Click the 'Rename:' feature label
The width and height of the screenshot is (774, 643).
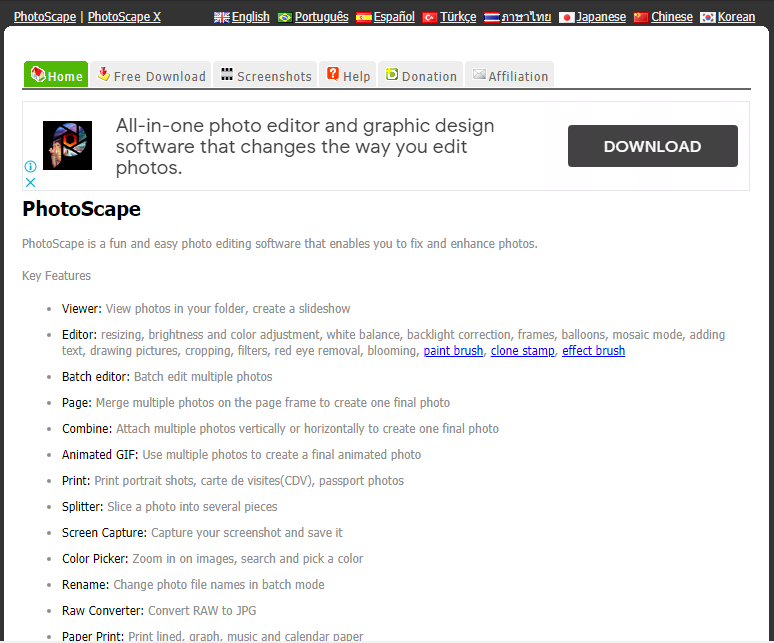(85, 585)
